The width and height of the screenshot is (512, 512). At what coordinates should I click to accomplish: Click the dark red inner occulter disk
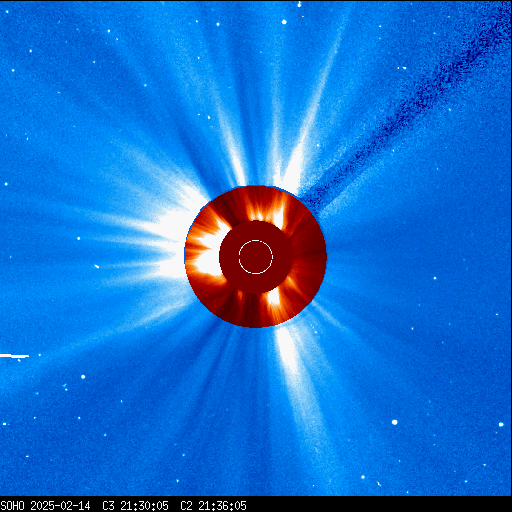tap(256, 257)
